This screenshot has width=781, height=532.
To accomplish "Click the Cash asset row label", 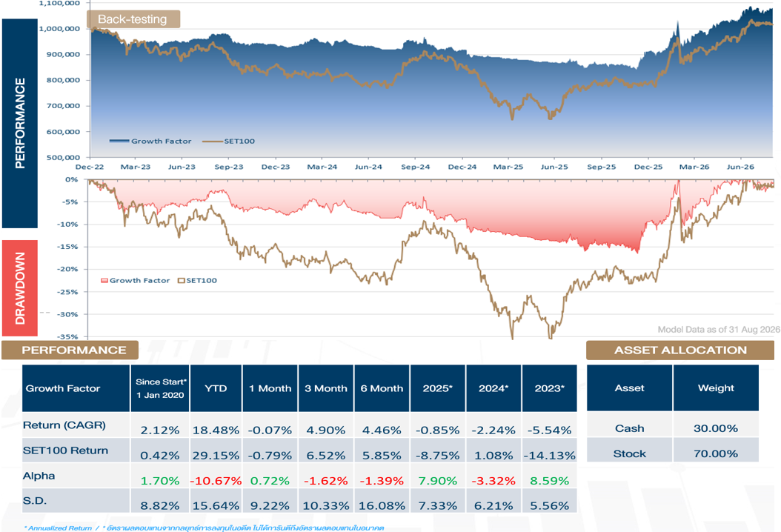I will click(x=630, y=428).
